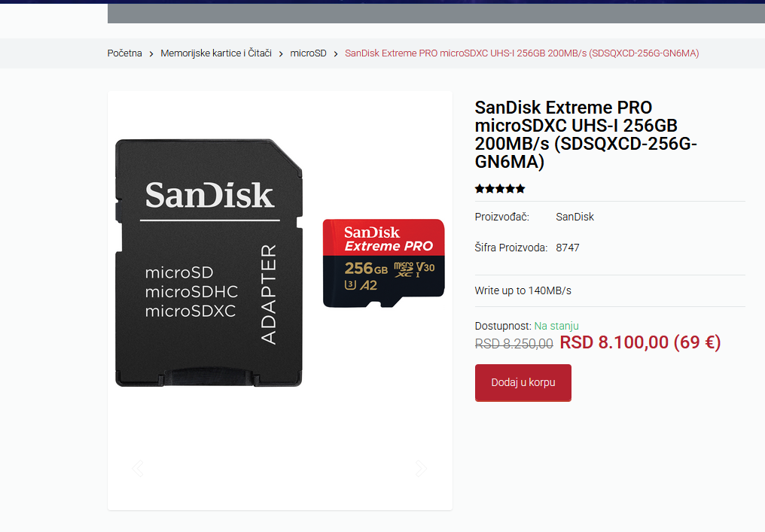The height and width of the screenshot is (532, 765).
Task: Navigate to the microSD breadcrumb category
Action: point(309,53)
